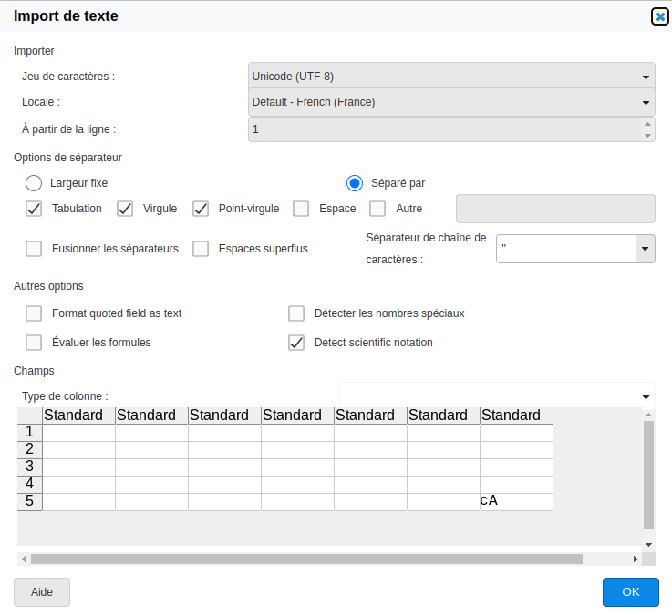
Task: Select the Séparé par radio option
Action: 355,182
